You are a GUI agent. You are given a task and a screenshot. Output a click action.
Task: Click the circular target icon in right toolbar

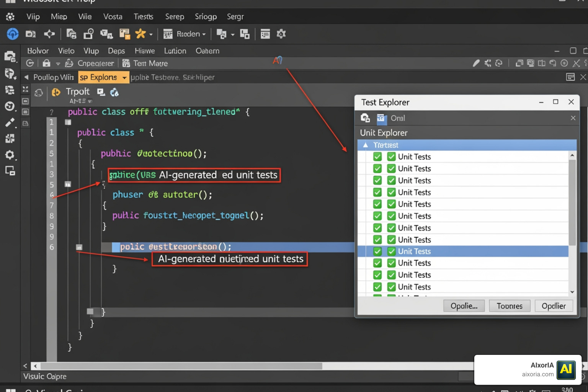pos(564,63)
